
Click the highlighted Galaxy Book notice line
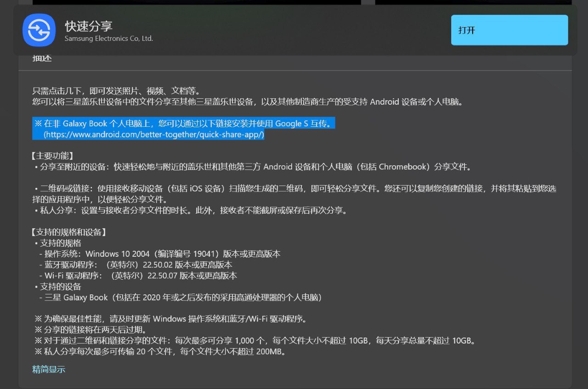click(x=183, y=124)
